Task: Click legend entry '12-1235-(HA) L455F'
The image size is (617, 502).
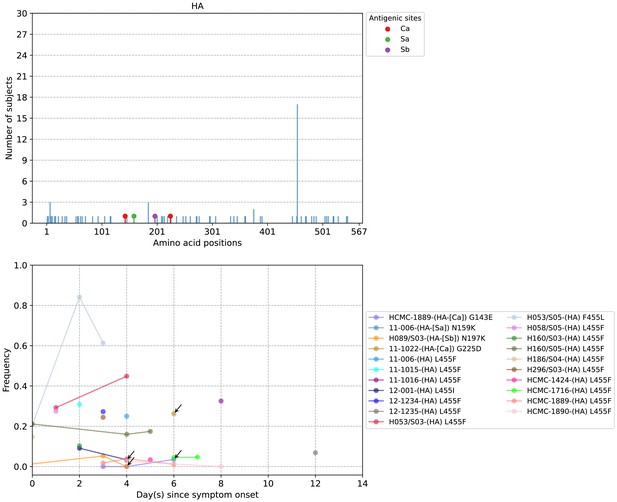Action: 415,411
